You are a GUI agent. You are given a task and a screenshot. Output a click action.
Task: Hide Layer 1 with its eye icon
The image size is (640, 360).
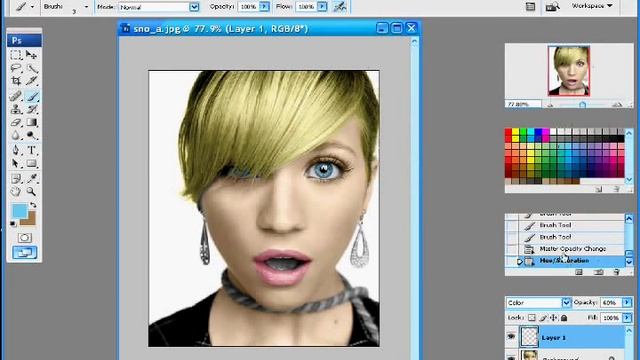click(511, 337)
